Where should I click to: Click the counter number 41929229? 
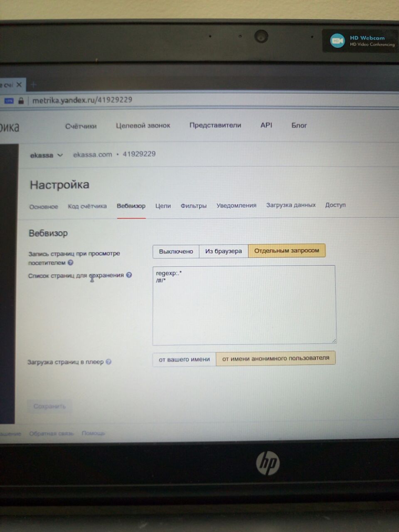click(x=139, y=154)
